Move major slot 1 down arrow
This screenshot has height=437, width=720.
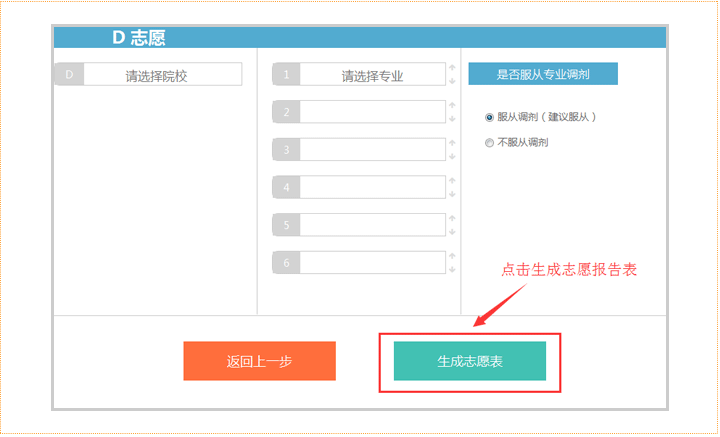pyautogui.click(x=452, y=81)
